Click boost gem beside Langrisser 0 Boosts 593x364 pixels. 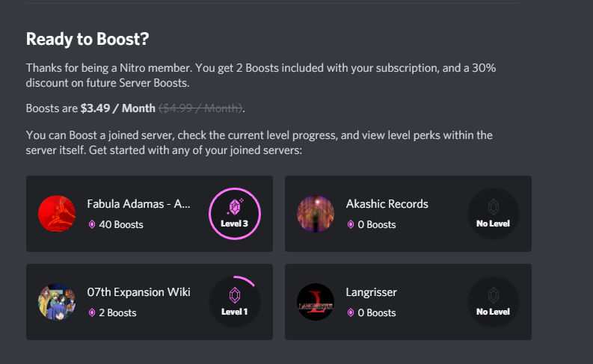351,312
